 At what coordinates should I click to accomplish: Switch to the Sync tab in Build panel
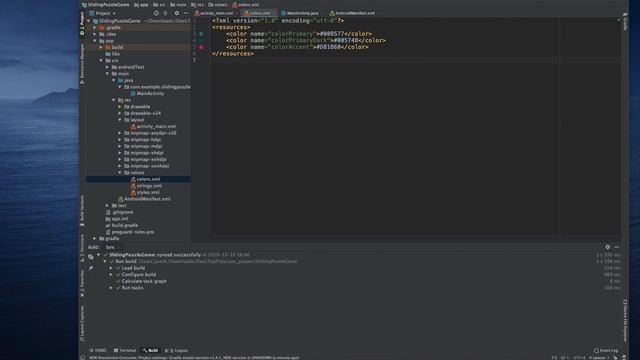[110, 247]
